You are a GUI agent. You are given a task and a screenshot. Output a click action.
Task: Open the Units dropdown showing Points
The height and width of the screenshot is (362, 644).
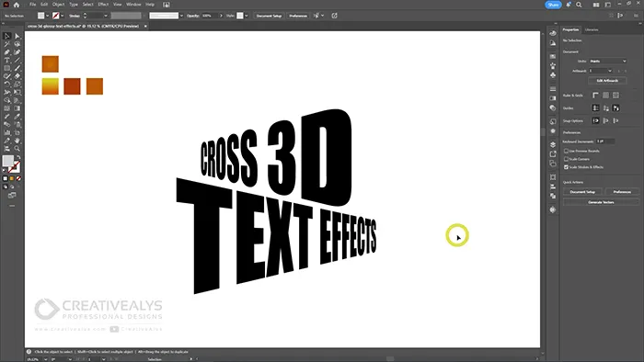[608, 61]
